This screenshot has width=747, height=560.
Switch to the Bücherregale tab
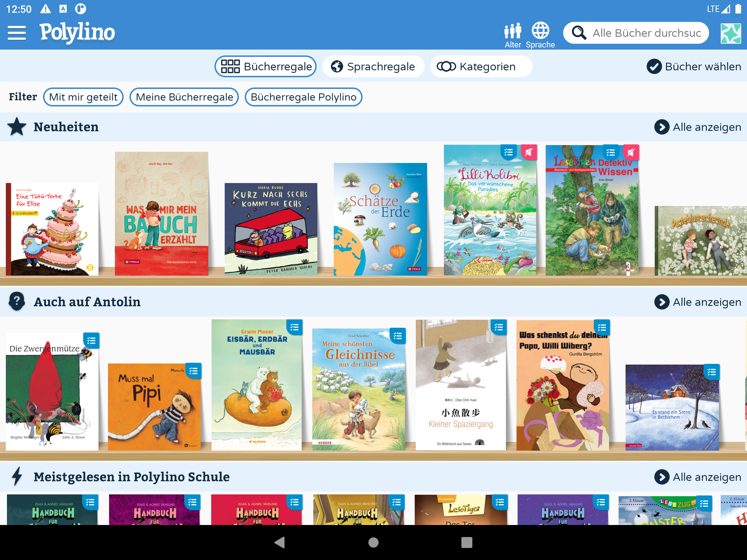click(x=266, y=66)
